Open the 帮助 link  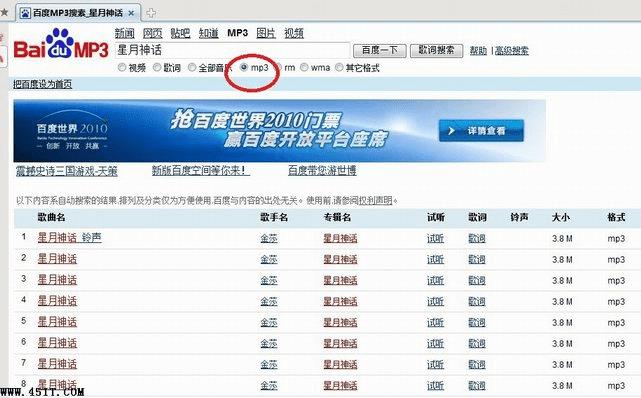(478, 51)
